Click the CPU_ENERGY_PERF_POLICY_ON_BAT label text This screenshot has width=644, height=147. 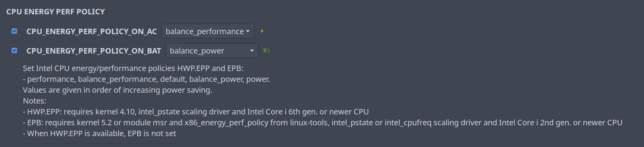93,51
